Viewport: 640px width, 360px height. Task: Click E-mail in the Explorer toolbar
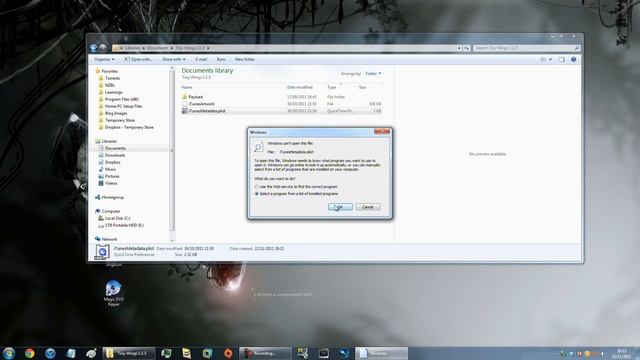click(201, 59)
